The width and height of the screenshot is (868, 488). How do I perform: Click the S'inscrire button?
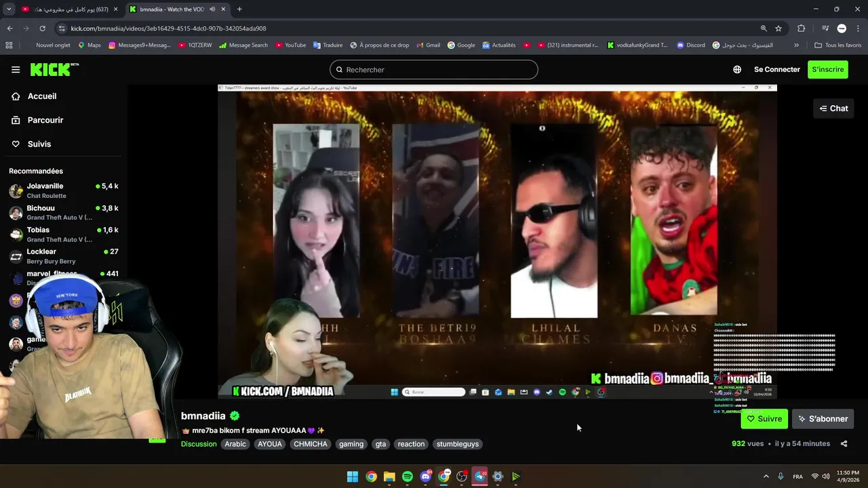coord(828,69)
